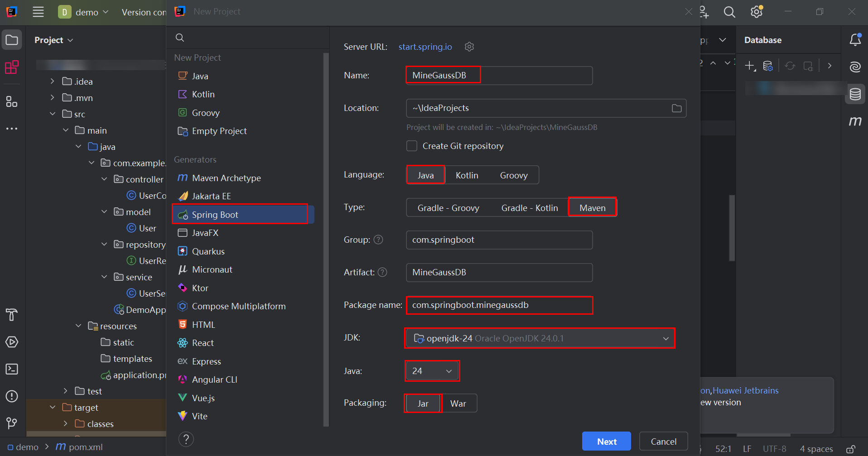
Task: Select Groovy as the language
Action: coord(514,175)
